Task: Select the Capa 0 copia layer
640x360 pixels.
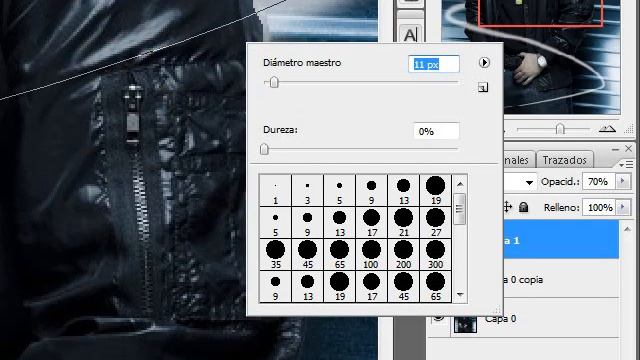Action: [x=561, y=280]
